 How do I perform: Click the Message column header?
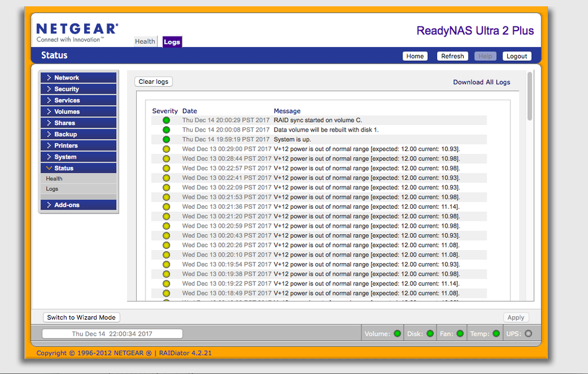287,111
